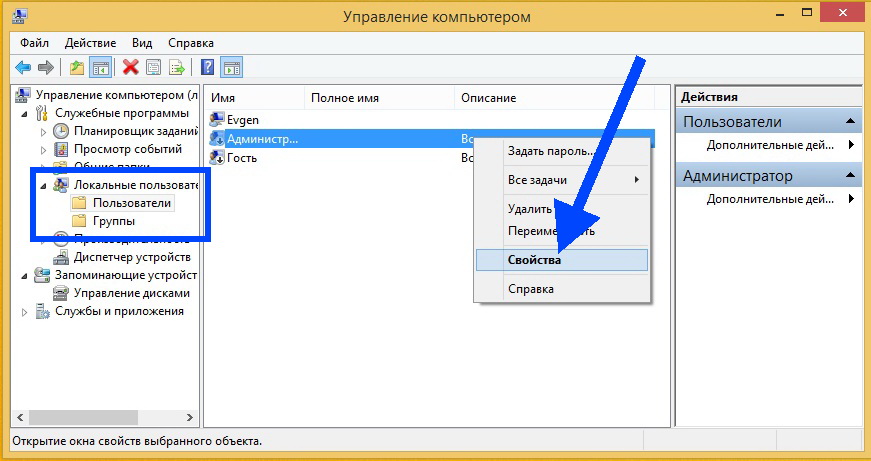Viewport: 871px width, 461px height.
Task: Open Все задачи submenu in context menu
Action: [562, 180]
